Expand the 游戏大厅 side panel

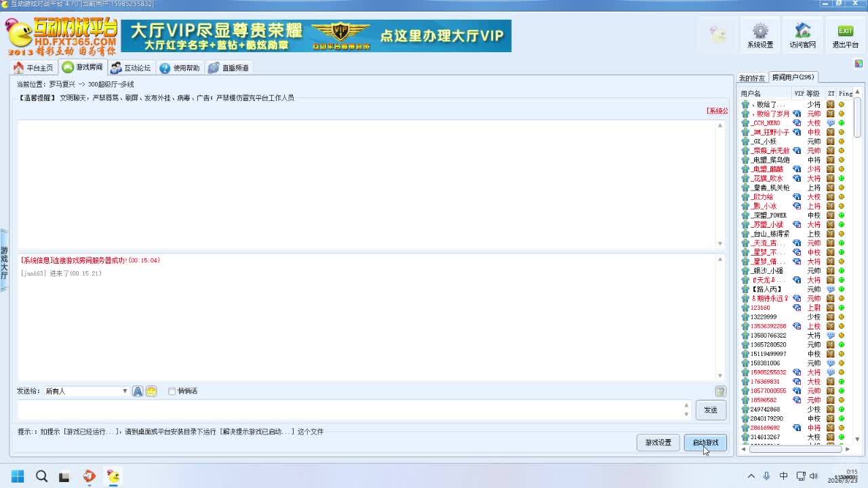pos(4,261)
